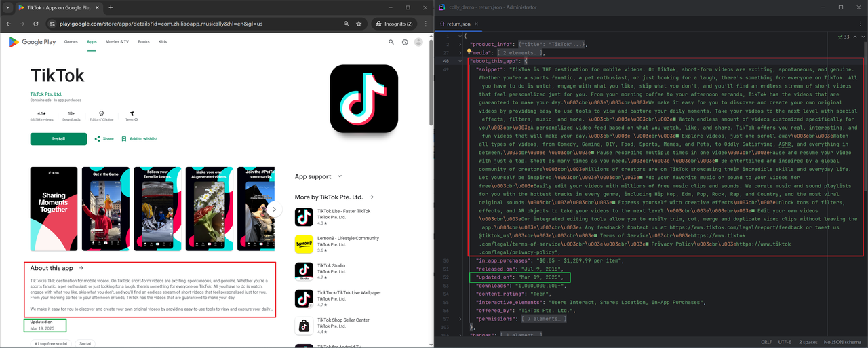The height and width of the screenshot is (348, 868).
Task: Open Movies & TV section
Action: pyautogui.click(x=117, y=42)
